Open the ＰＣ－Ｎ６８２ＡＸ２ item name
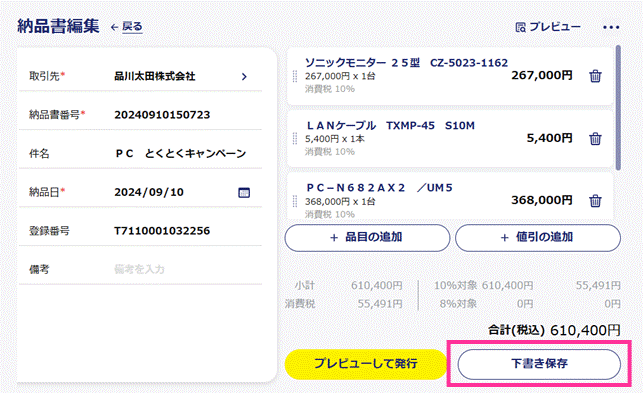 379,188
